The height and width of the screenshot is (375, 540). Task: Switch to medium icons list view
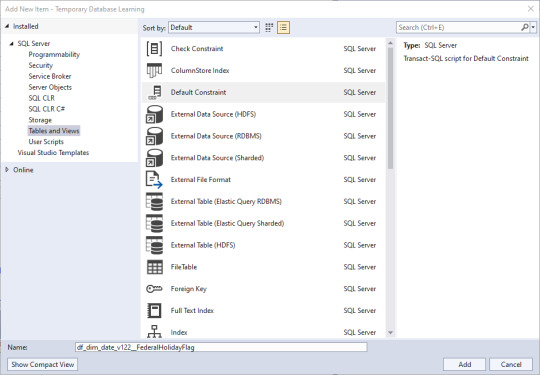coord(283,28)
